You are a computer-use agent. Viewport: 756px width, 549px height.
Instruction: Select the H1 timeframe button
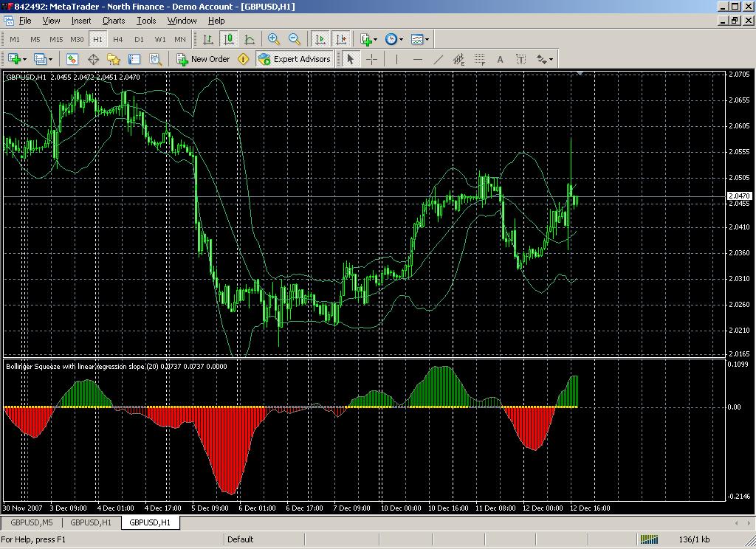[98, 40]
